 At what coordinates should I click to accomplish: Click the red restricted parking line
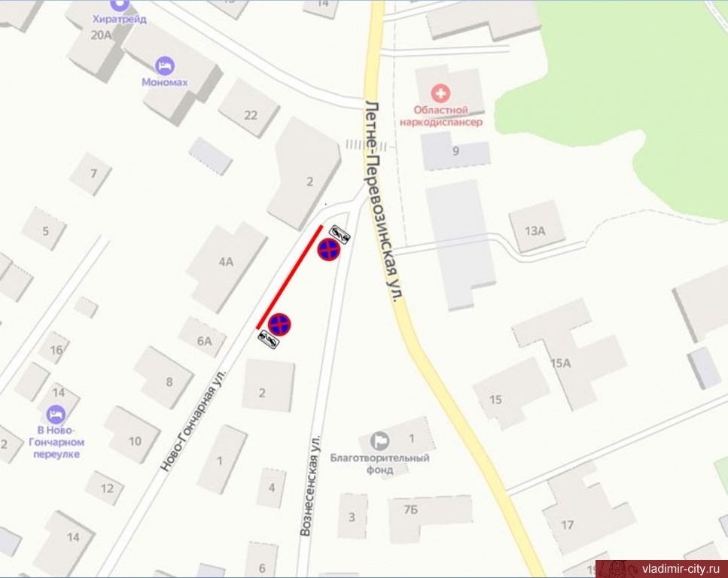289,277
